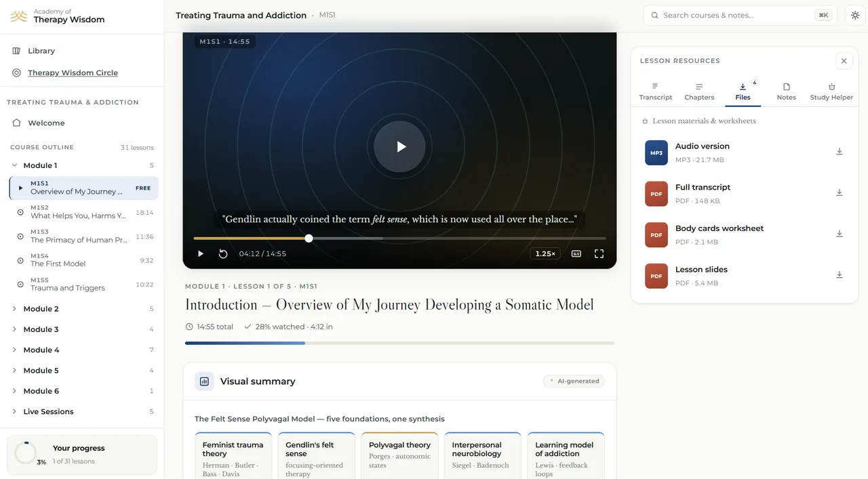Click the ⌘K shortcut badge in search
The height and width of the screenshot is (479, 868).
pyautogui.click(x=823, y=15)
